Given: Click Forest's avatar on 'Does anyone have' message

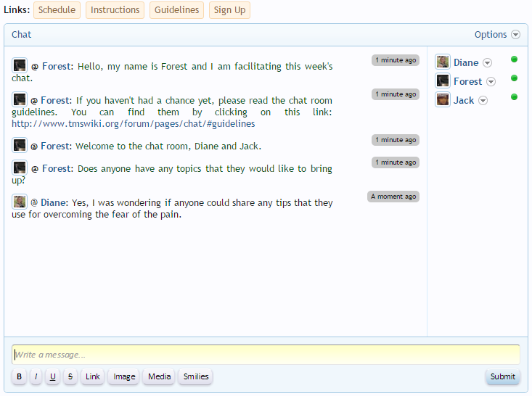Looking at the screenshot, I should [20, 168].
